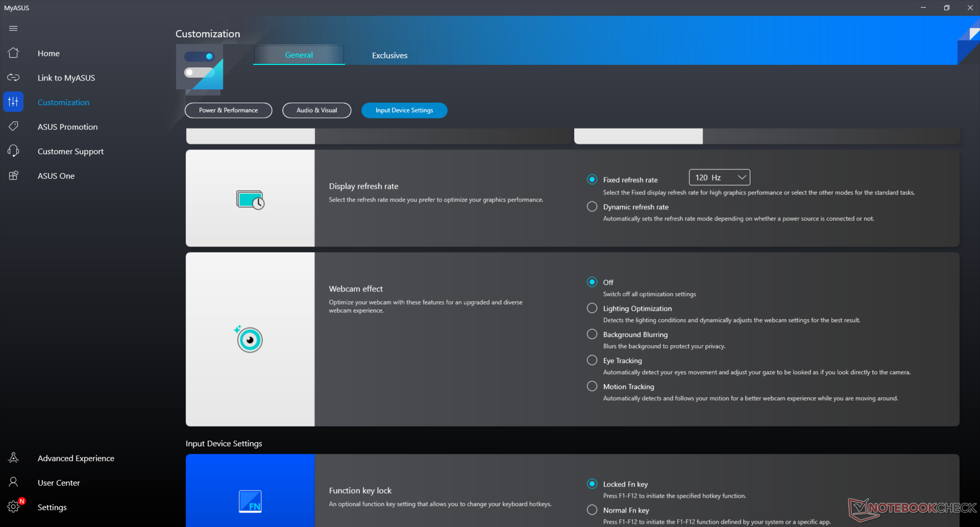This screenshot has width=980, height=527.
Task: Go to ASUS Promotion section
Action: [x=67, y=127]
